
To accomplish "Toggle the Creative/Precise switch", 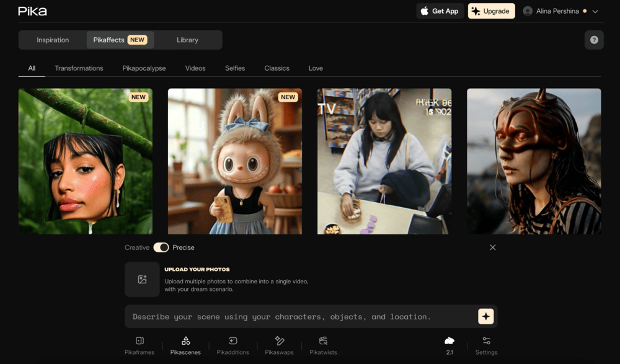I will click(x=161, y=247).
